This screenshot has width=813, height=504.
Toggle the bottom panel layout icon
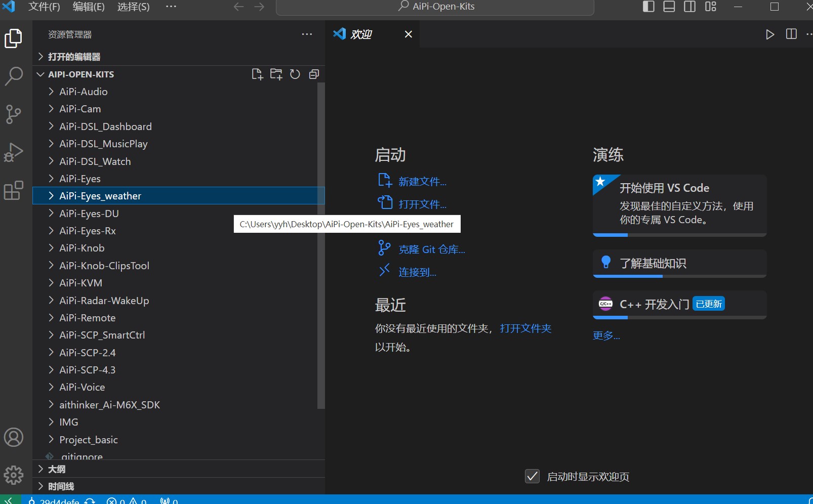coord(669,7)
